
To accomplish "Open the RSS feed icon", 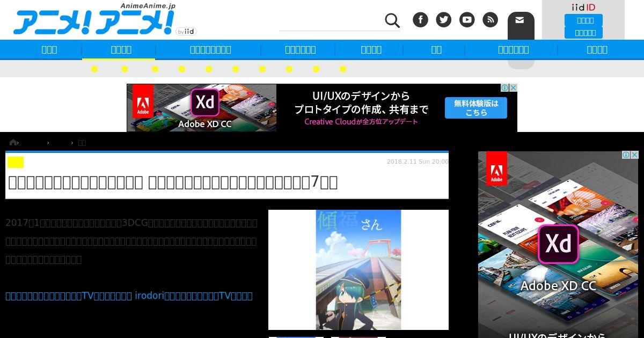I will coord(490,20).
